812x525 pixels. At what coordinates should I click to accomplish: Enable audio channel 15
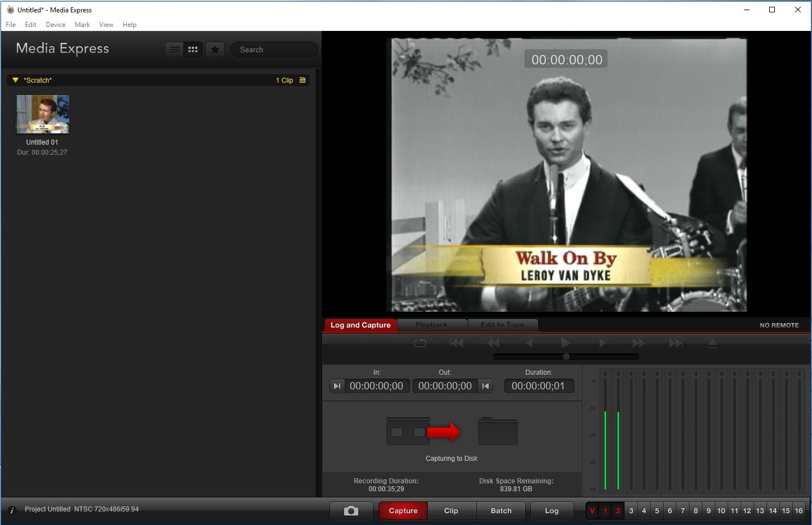pos(786,511)
